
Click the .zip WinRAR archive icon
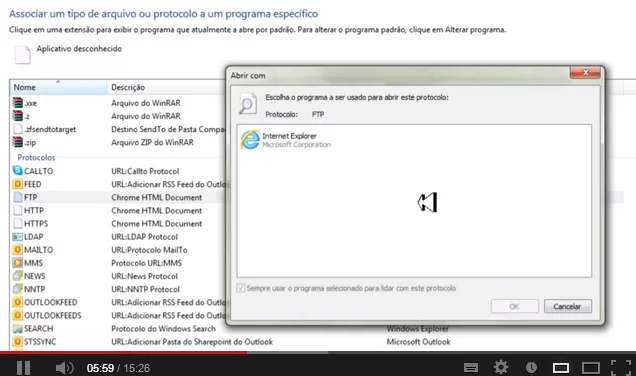coord(17,142)
